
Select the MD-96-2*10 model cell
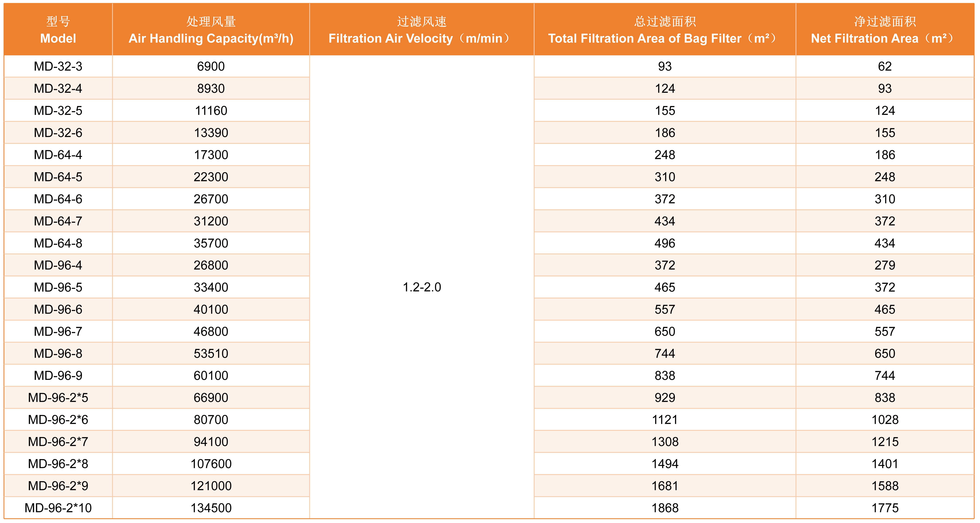[58, 508]
